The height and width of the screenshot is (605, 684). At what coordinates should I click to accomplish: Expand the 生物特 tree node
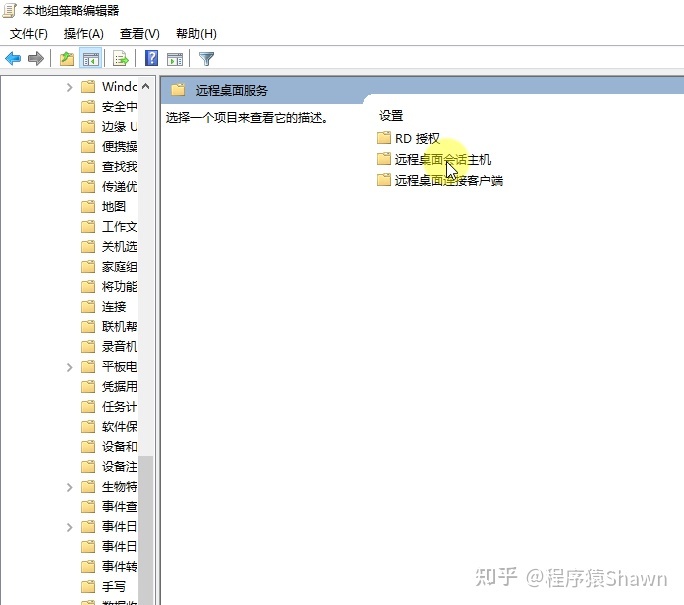click(x=69, y=487)
